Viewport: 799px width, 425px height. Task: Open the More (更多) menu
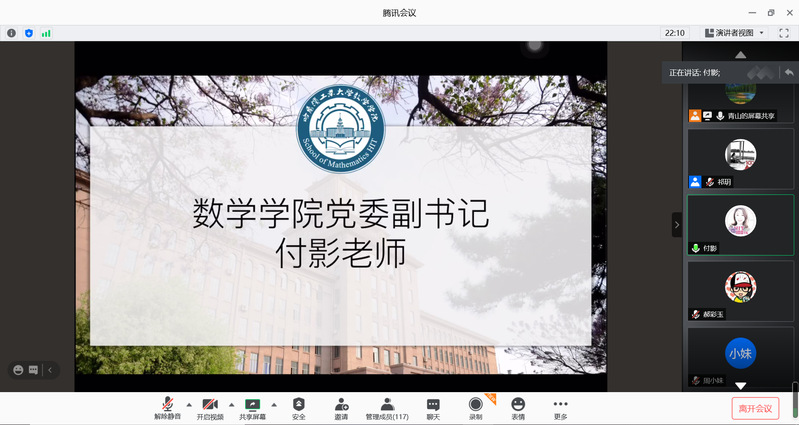click(560, 407)
